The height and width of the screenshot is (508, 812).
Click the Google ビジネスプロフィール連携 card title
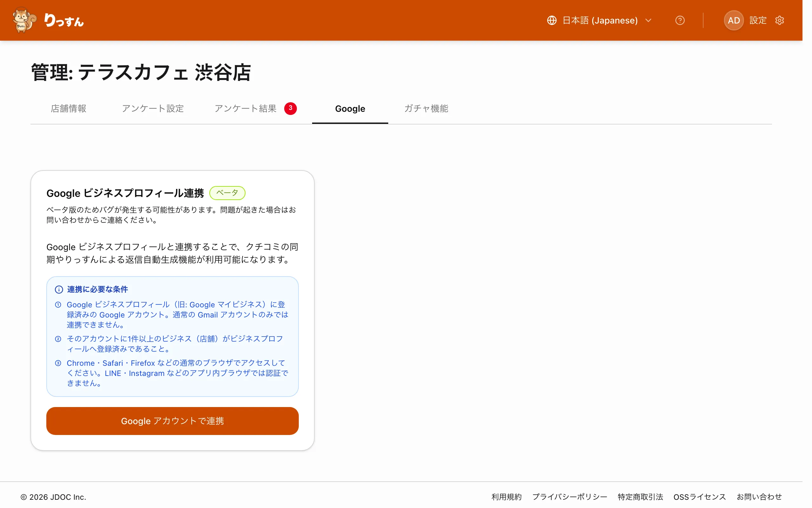[x=125, y=193]
